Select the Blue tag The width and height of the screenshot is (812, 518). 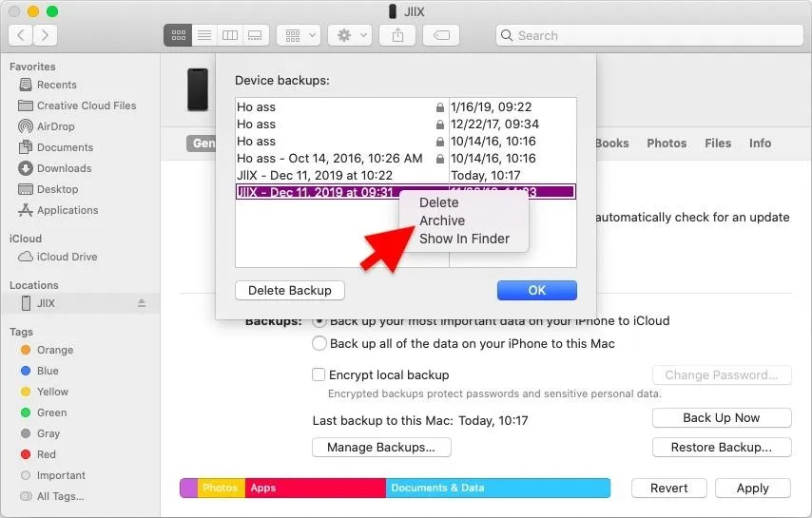(40, 371)
